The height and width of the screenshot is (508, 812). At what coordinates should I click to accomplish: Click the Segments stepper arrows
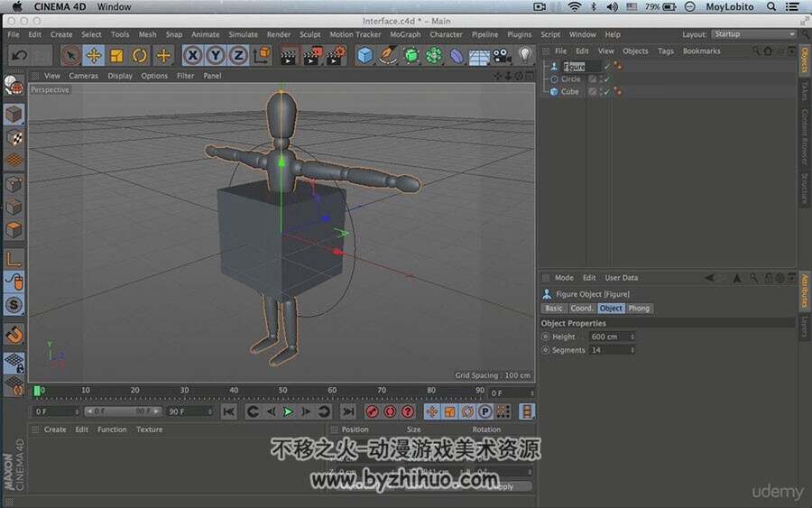point(632,351)
